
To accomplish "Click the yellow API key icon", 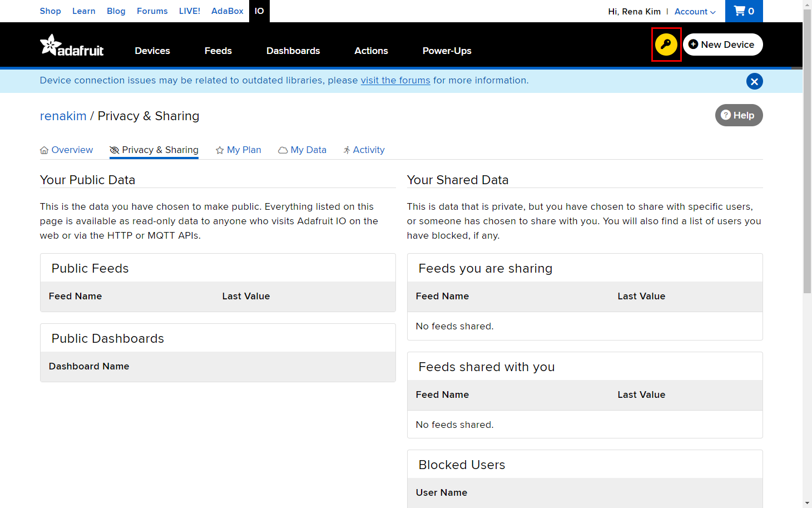I will pyautogui.click(x=666, y=45).
